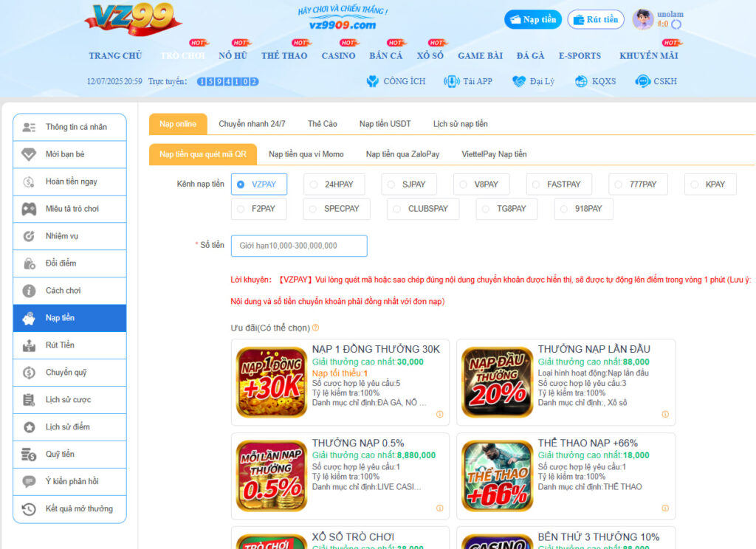The height and width of the screenshot is (549, 756).
Task: Select the Nạp 1 Đồng +30K promotion thumbnail
Action: tap(271, 382)
